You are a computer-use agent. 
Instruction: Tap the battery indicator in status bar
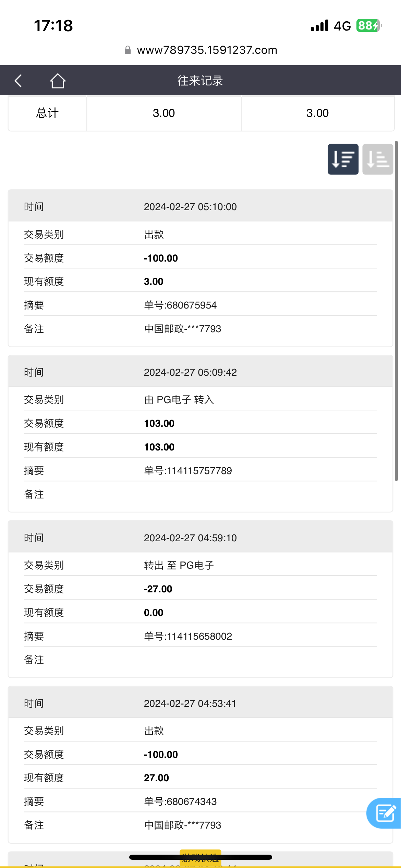pos(369,26)
